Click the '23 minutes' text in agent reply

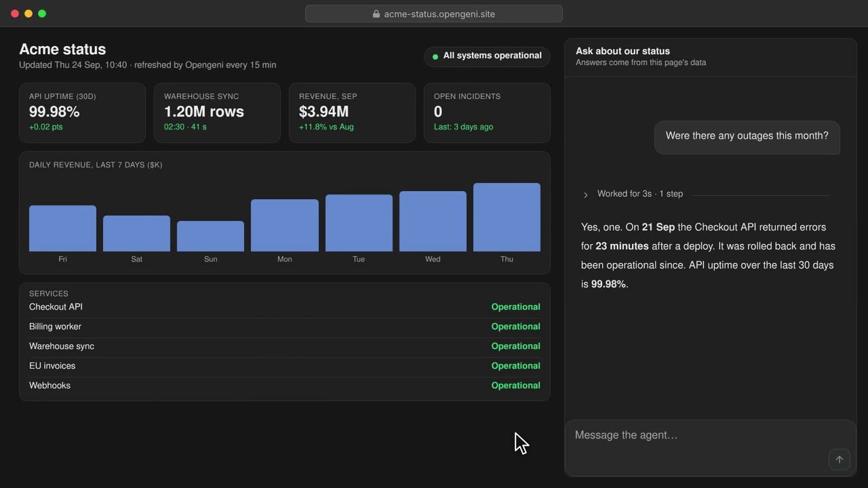click(622, 246)
